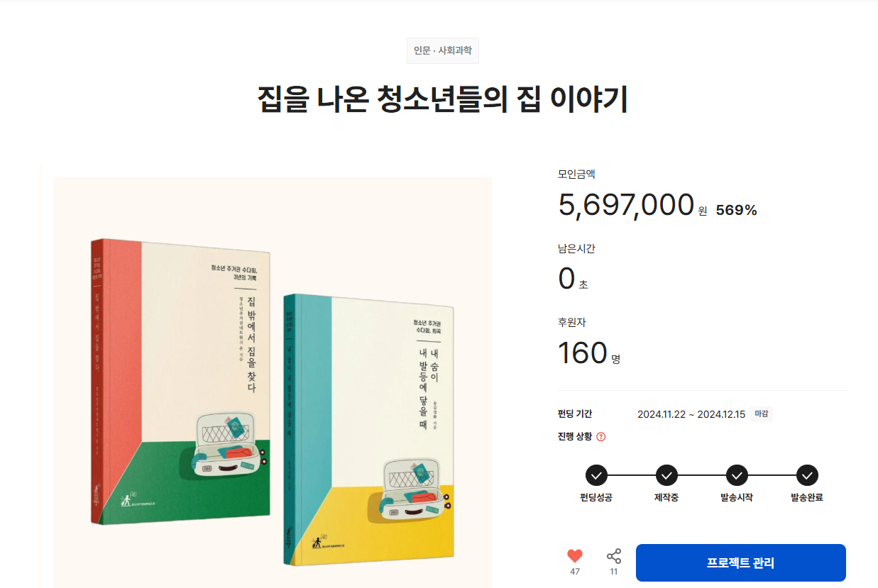Select the 펀딩성공 checkmark step
The height and width of the screenshot is (588, 878).
pos(596,475)
